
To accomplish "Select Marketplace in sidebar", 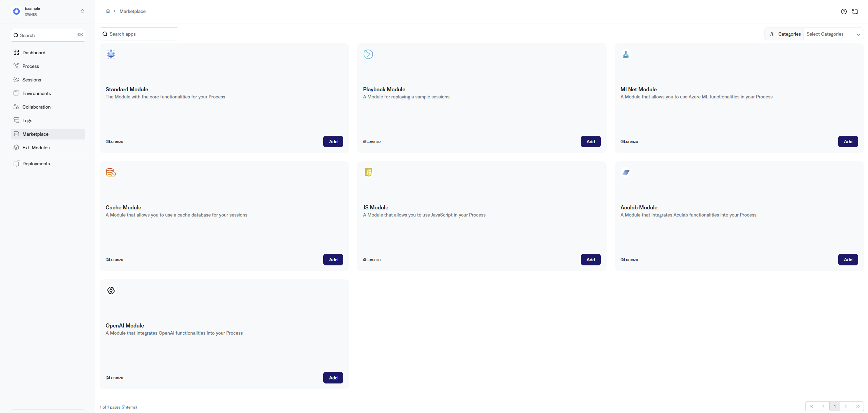I will 48,134.
